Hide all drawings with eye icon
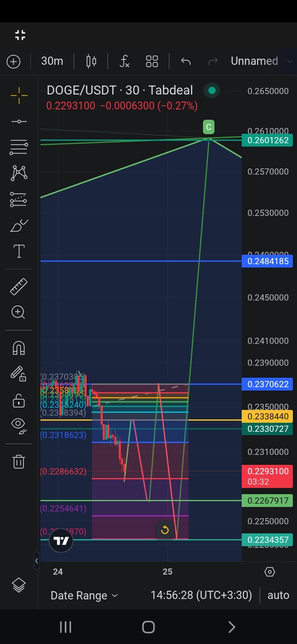This screenshot has width=297, height=644. (x=19, y=425)
